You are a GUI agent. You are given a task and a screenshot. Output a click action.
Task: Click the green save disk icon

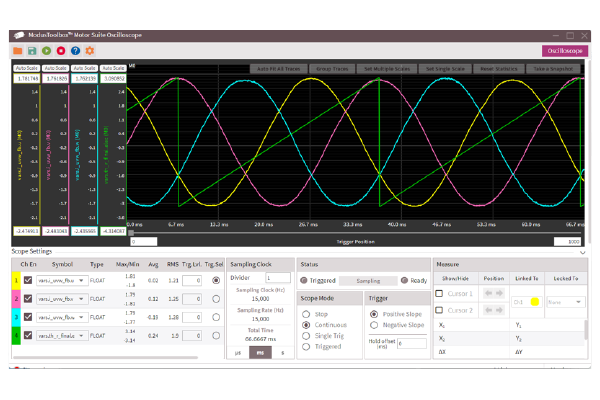[x=32, y=50]
